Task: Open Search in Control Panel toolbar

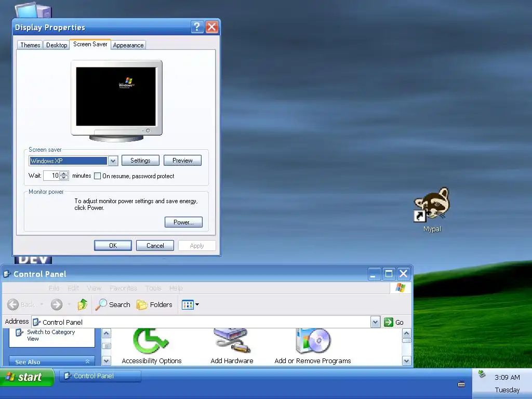Action: pyautogui.click(x=112, y=304)
